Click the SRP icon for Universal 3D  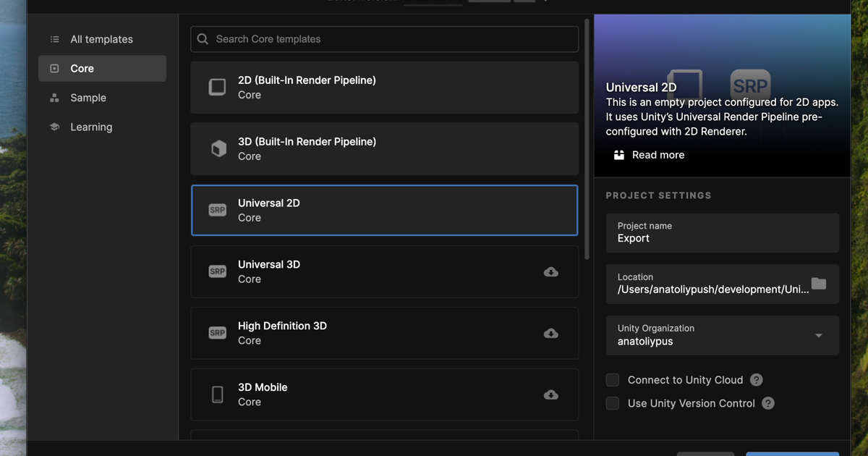217,271
